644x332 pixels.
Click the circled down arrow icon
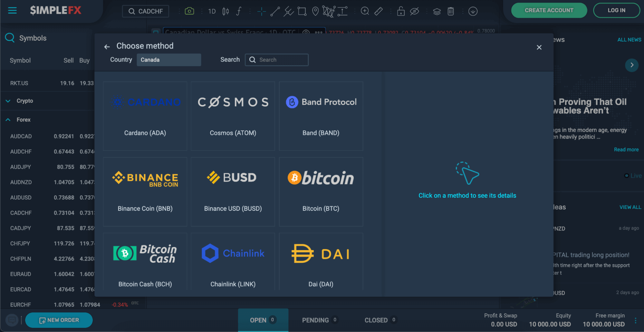473,11
